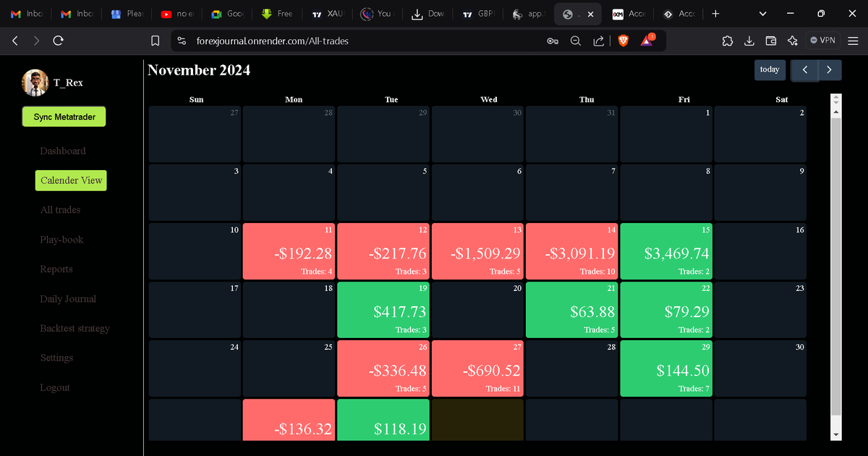Open the Nov 21 cell showing $63.88
Viewport: 868px width, 456px height.
pyautogui.click(x=571, y=310)
